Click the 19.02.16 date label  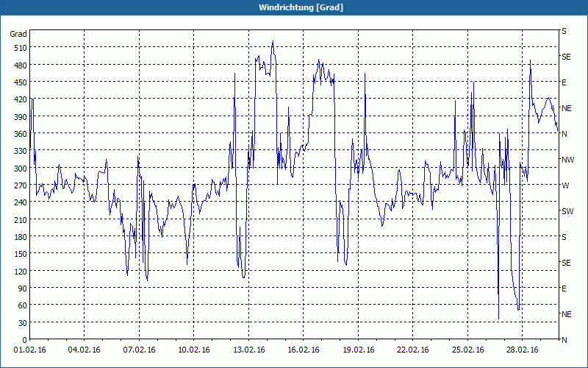point(358,350)
